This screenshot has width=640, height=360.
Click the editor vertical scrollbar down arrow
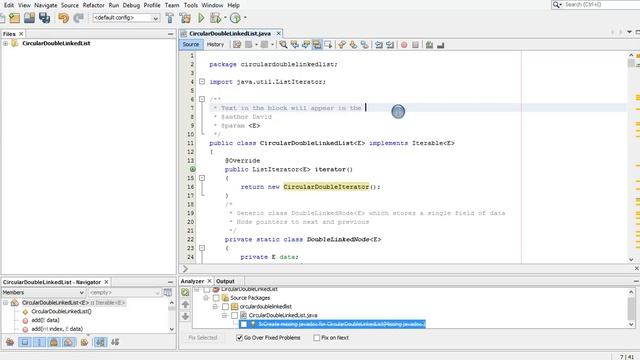[x=631, y=259]
